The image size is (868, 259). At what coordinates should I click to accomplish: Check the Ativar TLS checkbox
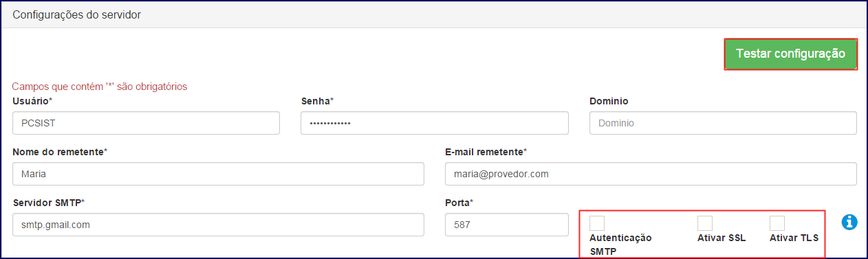click(777, 223)
